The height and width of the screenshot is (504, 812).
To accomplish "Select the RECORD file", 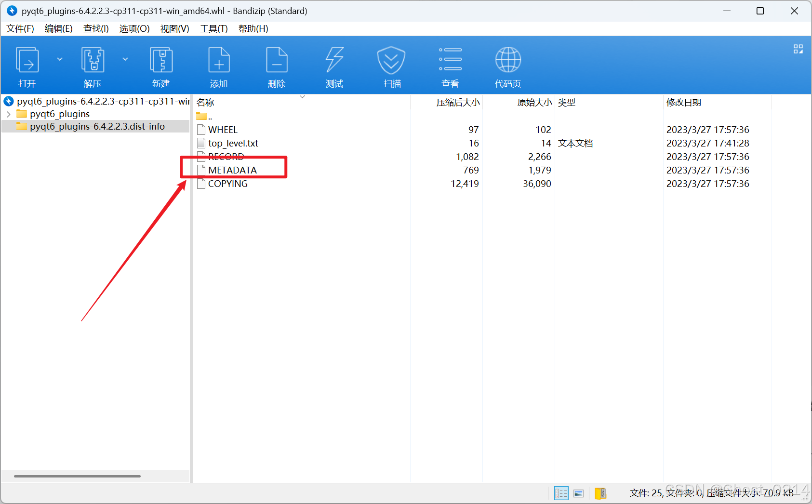I will point(226,157).
